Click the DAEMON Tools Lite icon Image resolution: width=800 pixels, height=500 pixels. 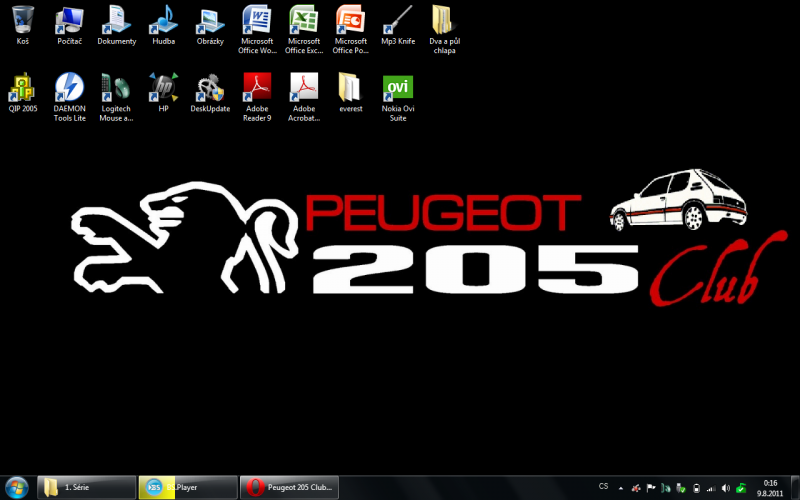pos(69,87)
